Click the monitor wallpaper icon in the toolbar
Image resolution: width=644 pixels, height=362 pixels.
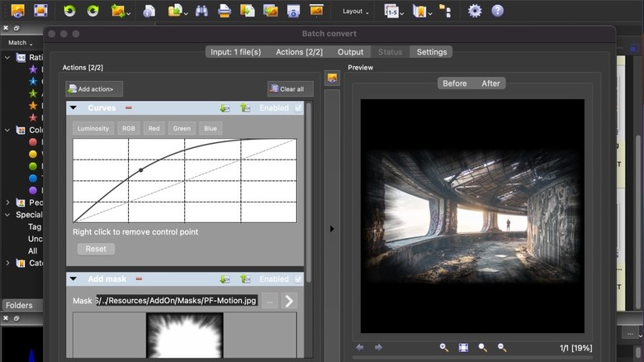tap(316, 11)
